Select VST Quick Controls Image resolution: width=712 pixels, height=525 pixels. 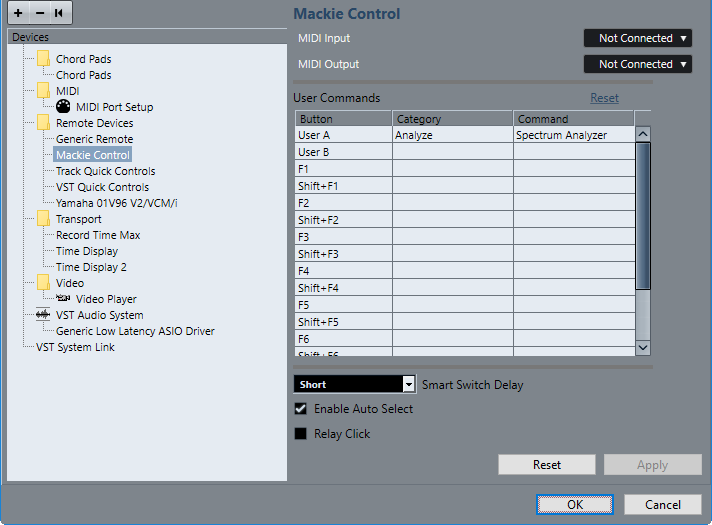(102, 187)
